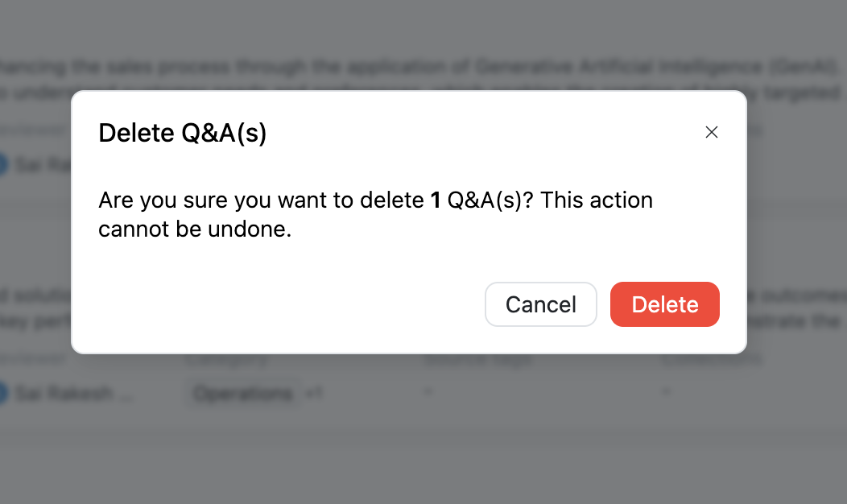Click the blurred 'highly targeted' text line
The image size is (847, 504).
point(793,93)
